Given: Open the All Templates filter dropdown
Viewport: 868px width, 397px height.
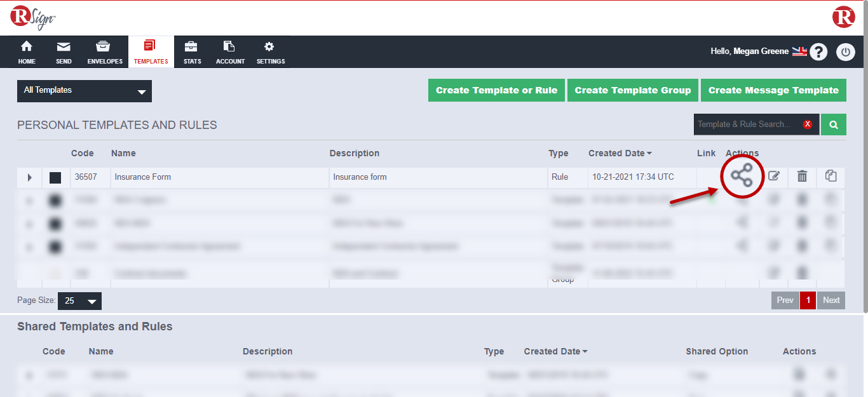Looking at the screenshot, I should point(85,91).
